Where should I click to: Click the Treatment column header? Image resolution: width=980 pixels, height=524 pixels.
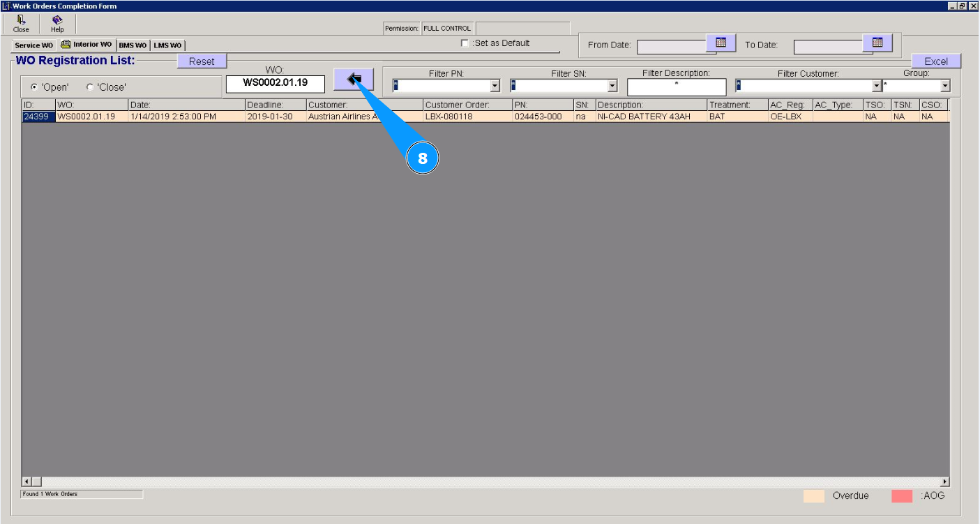coord(737,105)
